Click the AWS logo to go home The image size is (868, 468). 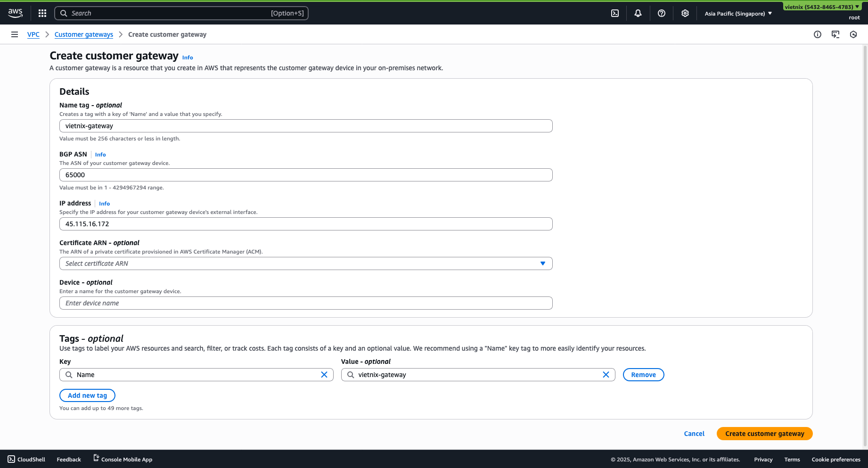[15, 13]
